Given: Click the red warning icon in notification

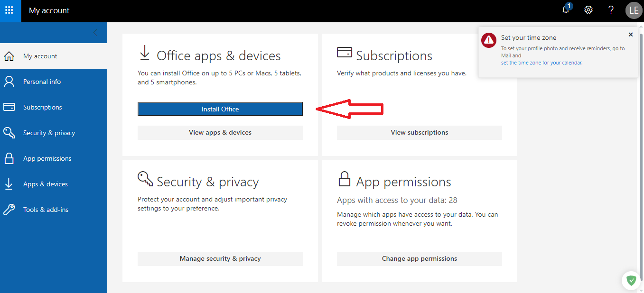Looking at the screenshot, I should (x=489, y=40).
